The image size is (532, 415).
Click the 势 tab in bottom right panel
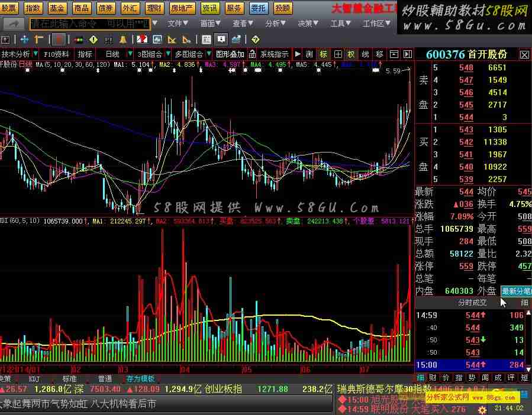[x=472, y=377]
